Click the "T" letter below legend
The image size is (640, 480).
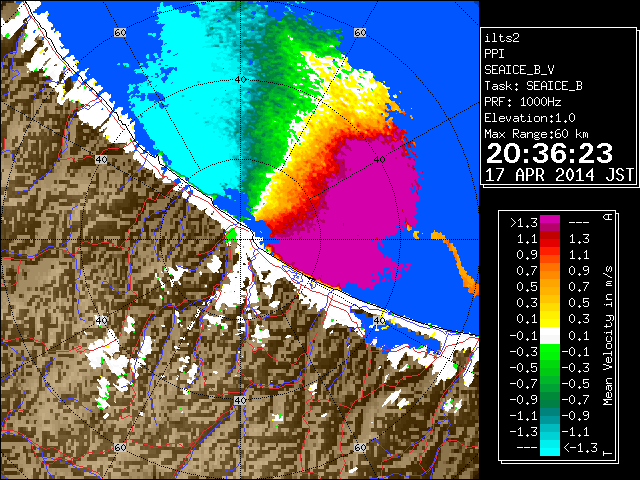(x=608, y=453)
